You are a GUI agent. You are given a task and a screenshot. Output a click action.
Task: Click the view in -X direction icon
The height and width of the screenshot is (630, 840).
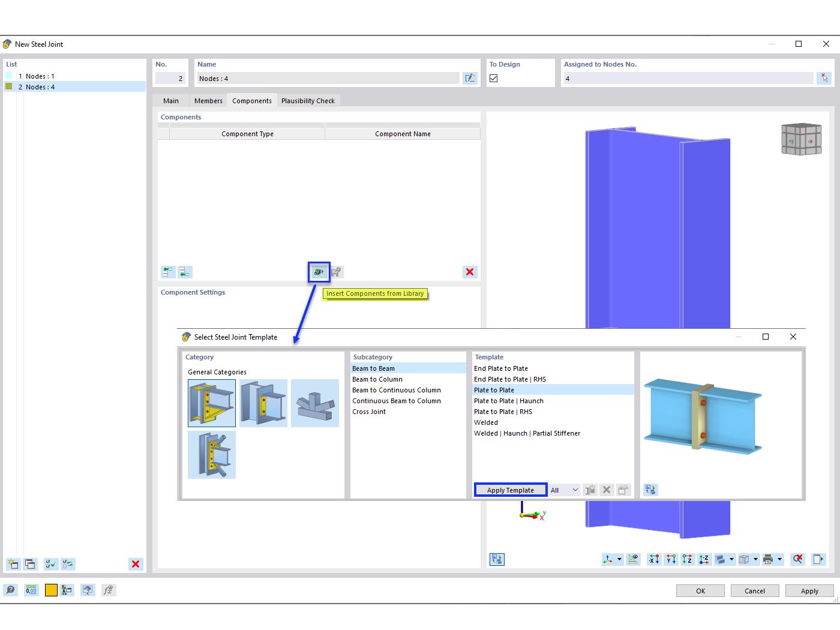pyautogui.click(x=654, y=559)
